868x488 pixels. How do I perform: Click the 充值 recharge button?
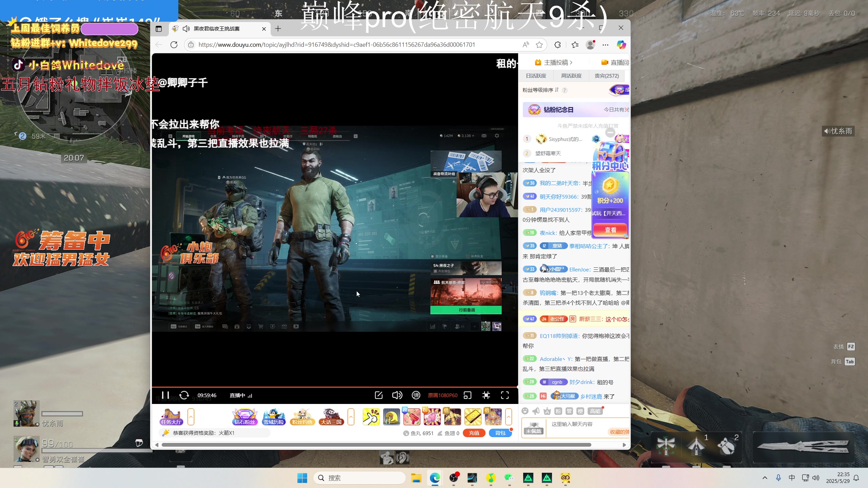coord(474,433)
